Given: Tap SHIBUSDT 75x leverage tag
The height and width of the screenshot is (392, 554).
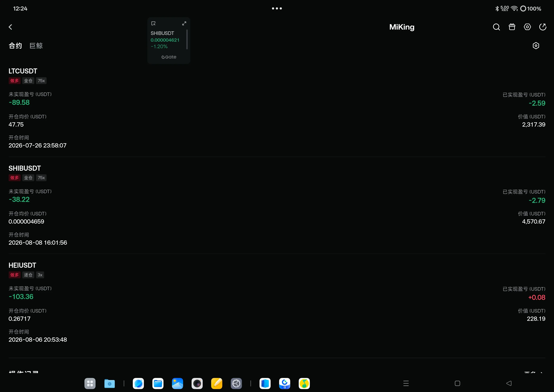Looking at the screenshot, I should tap(41, 178).
